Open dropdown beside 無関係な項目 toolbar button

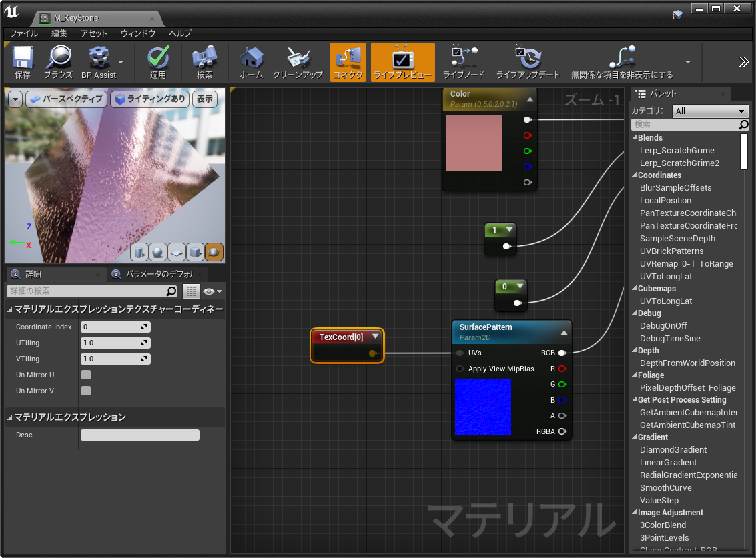[x=688, y=62]
